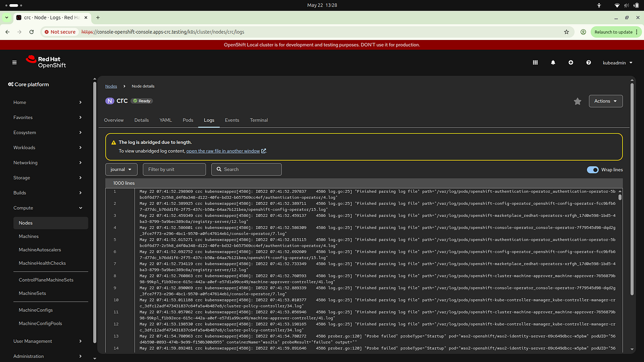Viewport: 644px width, 362px height.
Task: Open the hamburger navigation menu
Action: pos(14,62)
